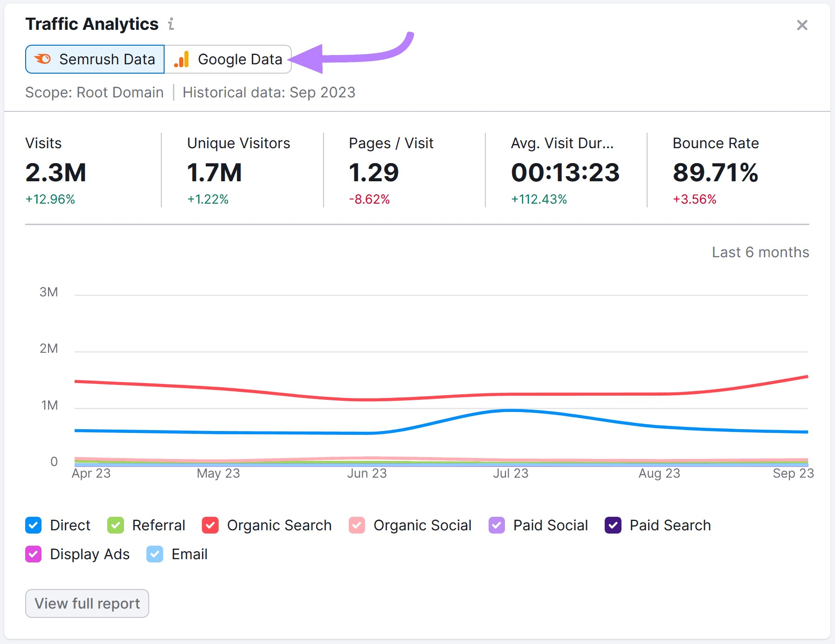Hide the Organic Social traffic line
The image size is (835, 644).
pos(356,525)
